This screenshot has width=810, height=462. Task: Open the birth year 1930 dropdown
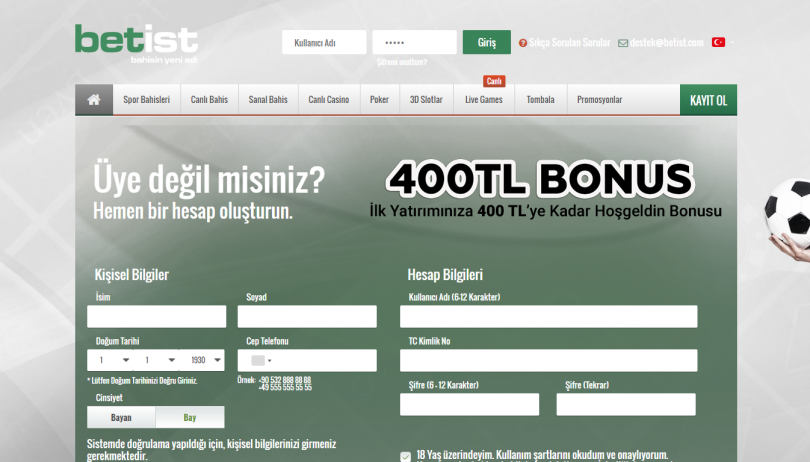(201, 360)
